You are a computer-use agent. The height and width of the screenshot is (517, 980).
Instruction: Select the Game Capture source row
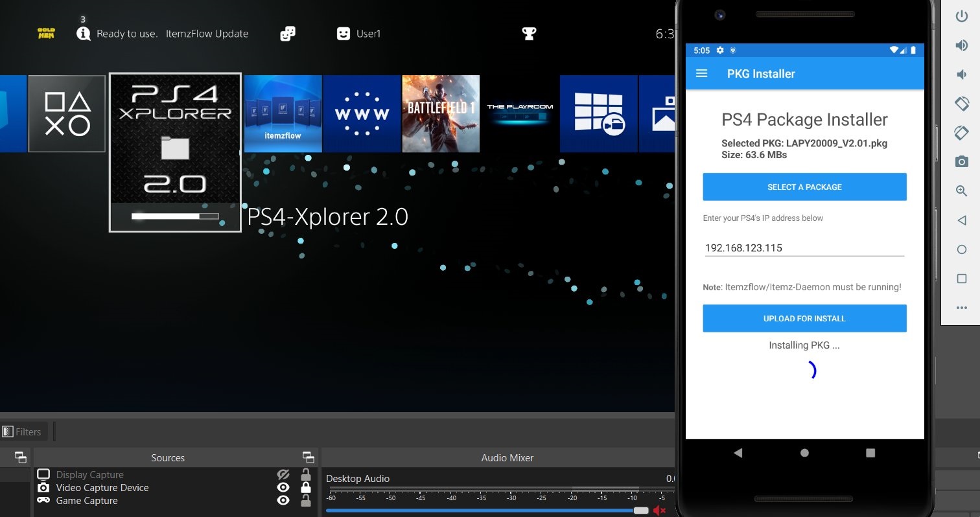(174, 501)
